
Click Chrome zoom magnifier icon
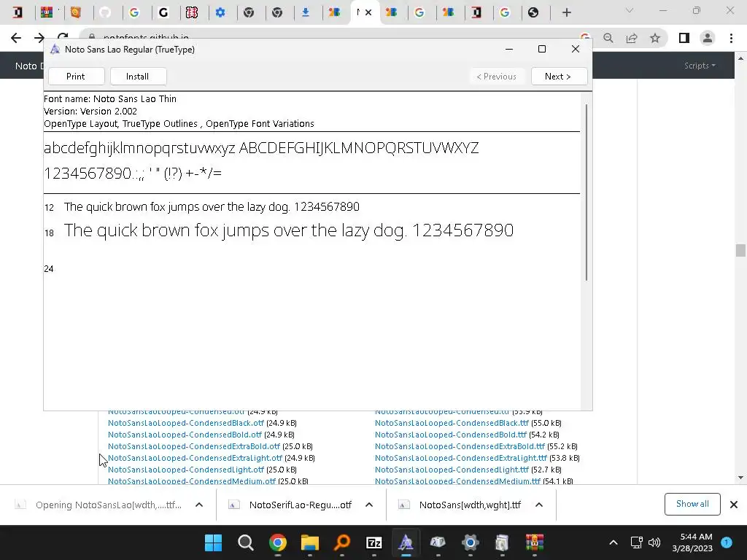(608, 38)
